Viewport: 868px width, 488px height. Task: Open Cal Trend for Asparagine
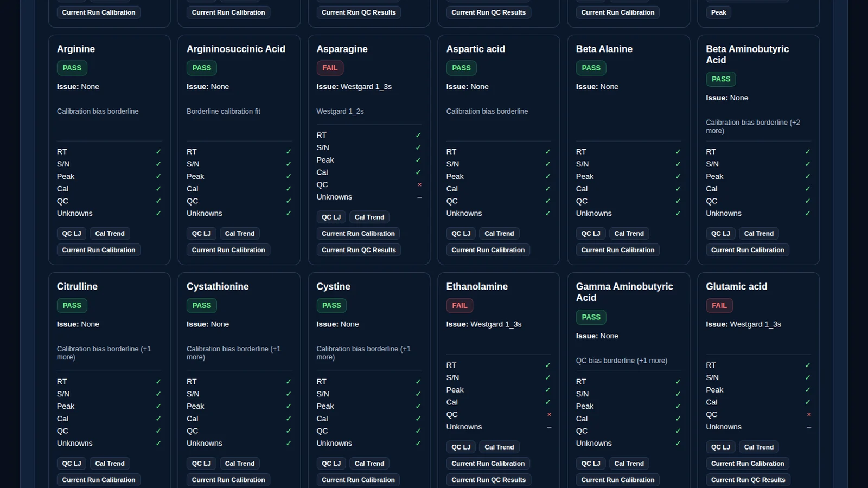point(369,217)
